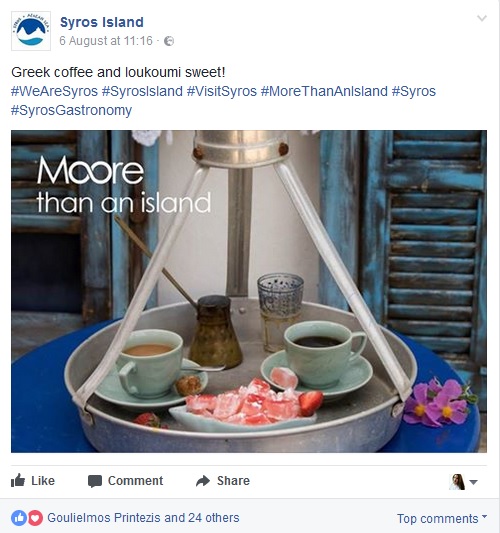Click the public globe privacy icon
Screen dimensions: 500x533
click(169, 41)
